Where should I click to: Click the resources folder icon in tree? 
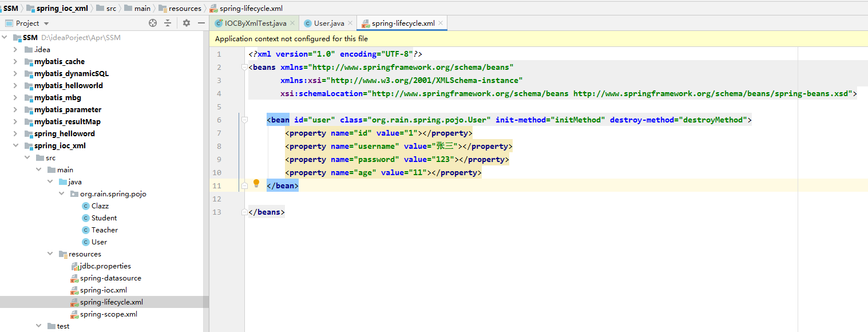click(62, 254)
